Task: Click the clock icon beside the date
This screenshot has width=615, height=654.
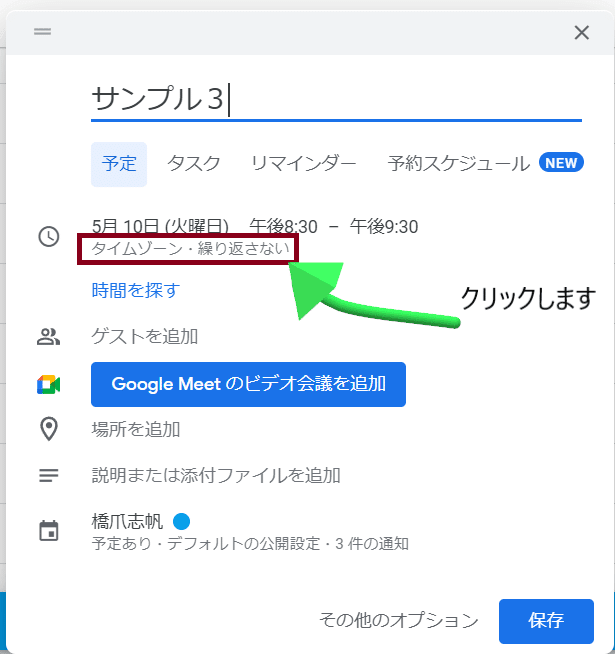Action: (49, 236)
